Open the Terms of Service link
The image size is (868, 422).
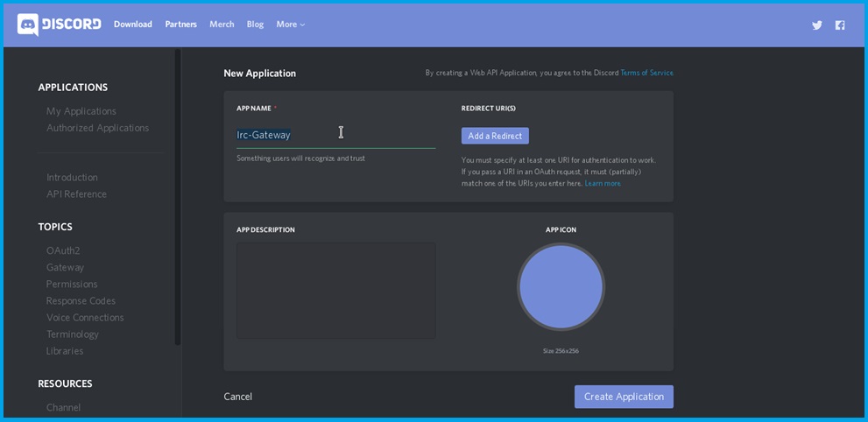point(646,73)
